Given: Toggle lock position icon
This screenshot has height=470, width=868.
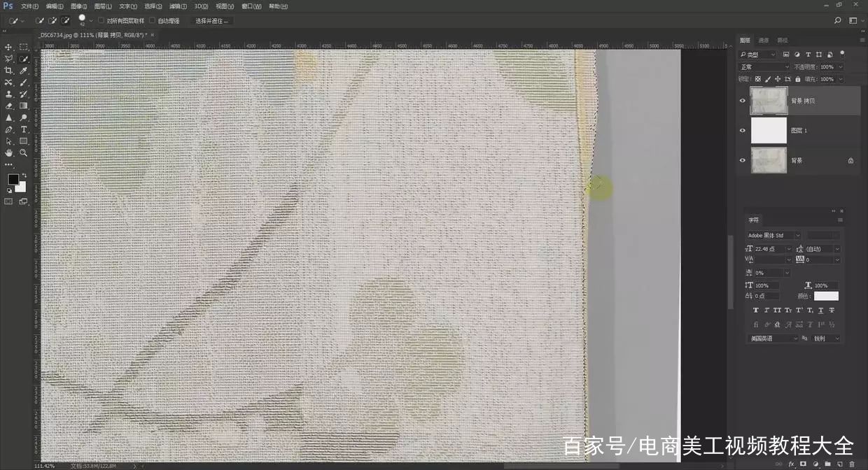Looking at the screenshot, I should point(778,79).
